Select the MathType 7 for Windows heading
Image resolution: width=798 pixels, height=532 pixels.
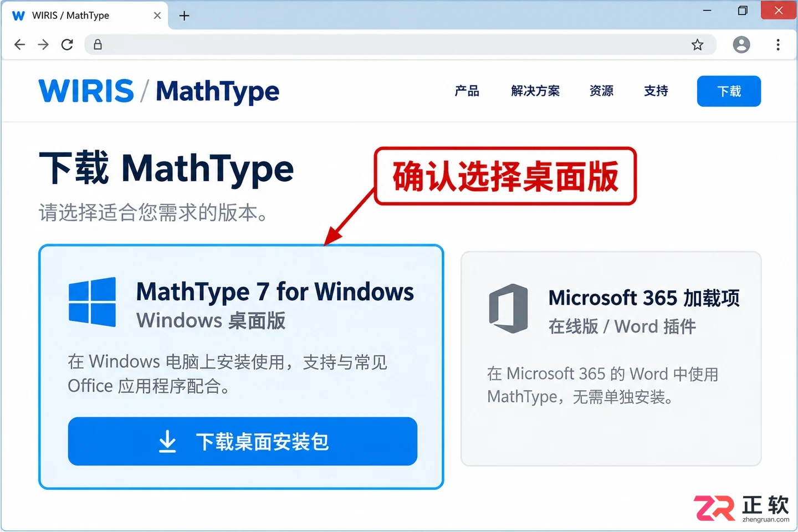coord(275,291)
